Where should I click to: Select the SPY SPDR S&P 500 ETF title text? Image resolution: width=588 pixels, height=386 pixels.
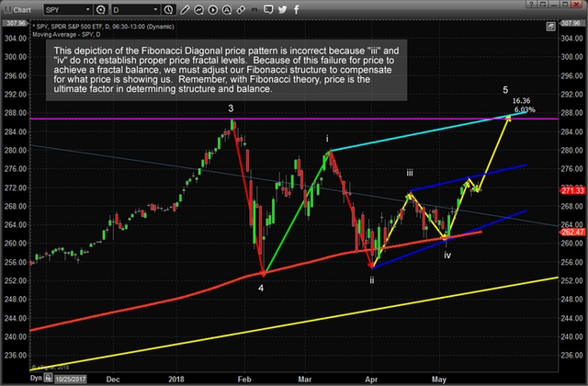click(103, 27)
